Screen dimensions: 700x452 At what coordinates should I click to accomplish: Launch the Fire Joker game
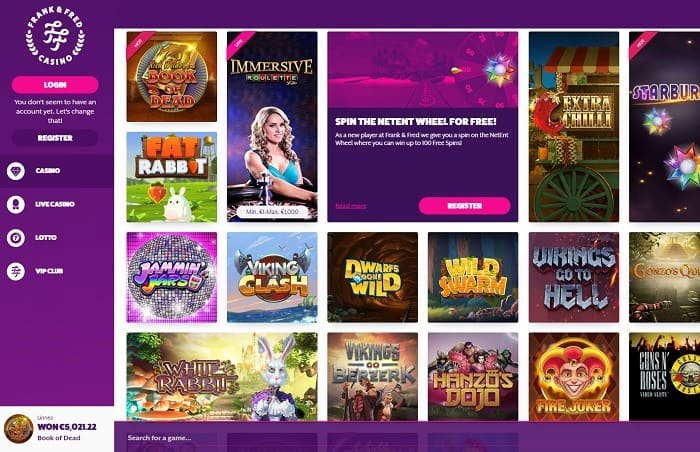pos(574,377)
